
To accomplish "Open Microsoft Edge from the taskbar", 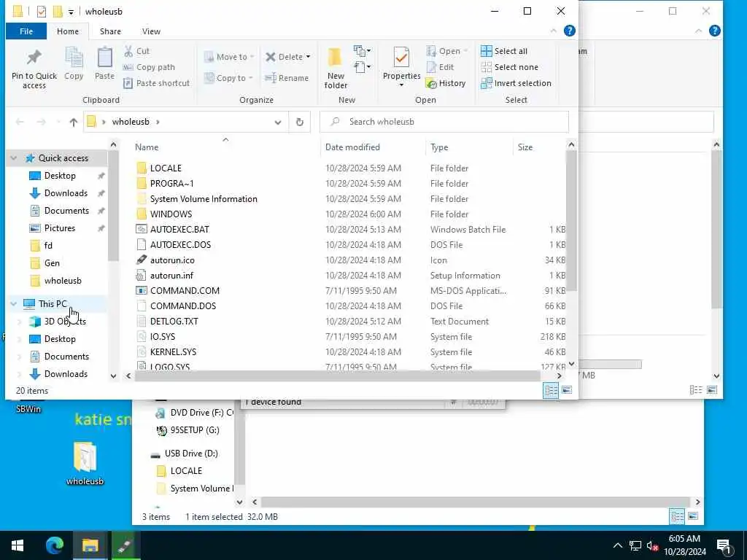I will click(55, 545).
